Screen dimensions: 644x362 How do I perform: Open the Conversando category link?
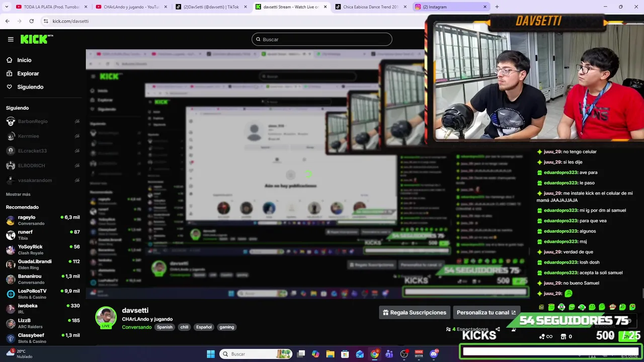(x=136, y=327)
